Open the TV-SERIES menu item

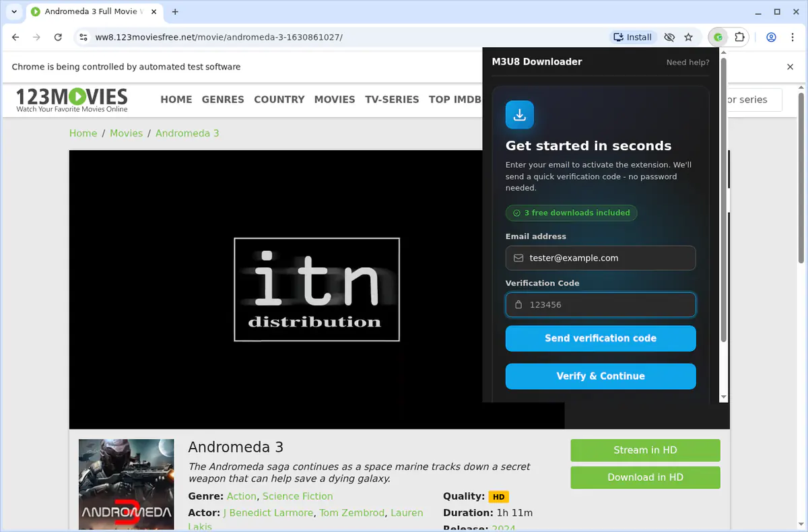pyautogui.click(x=392, y=100)
